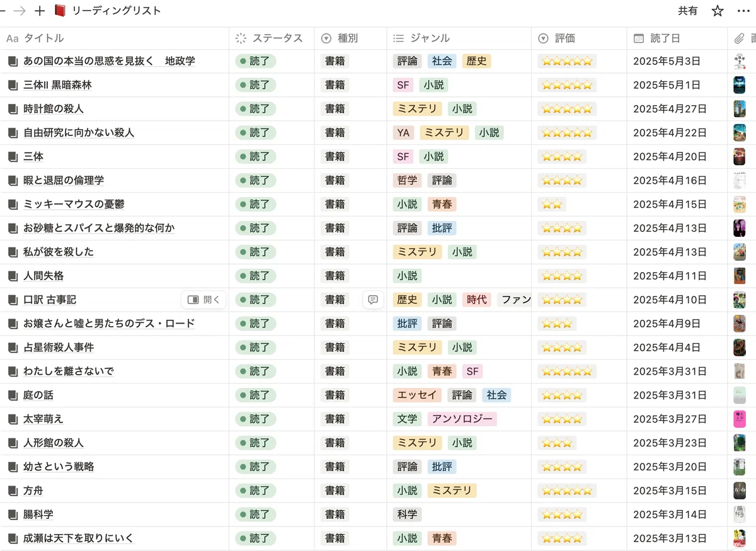Click the 科学 tag on 腸科学

[x=407, y=514]
